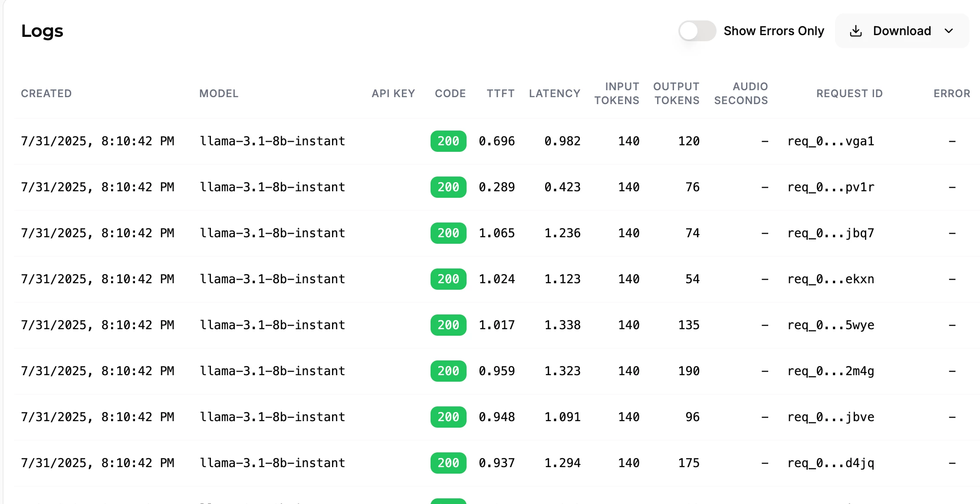The image size is (980, 504).
Task: Select request ID req_0...vga1
Action: coord(831,141)
